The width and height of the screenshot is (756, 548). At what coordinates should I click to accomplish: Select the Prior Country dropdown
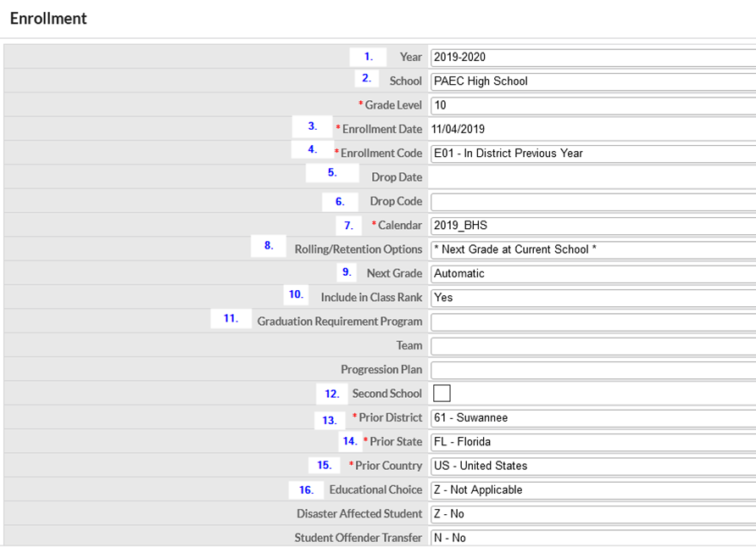coord(592,466)
